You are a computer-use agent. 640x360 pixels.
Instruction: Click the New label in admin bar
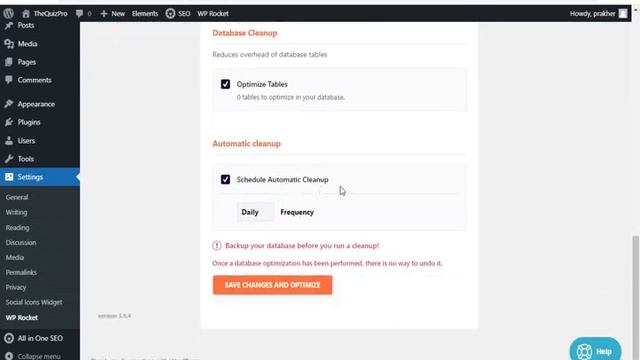118,13
